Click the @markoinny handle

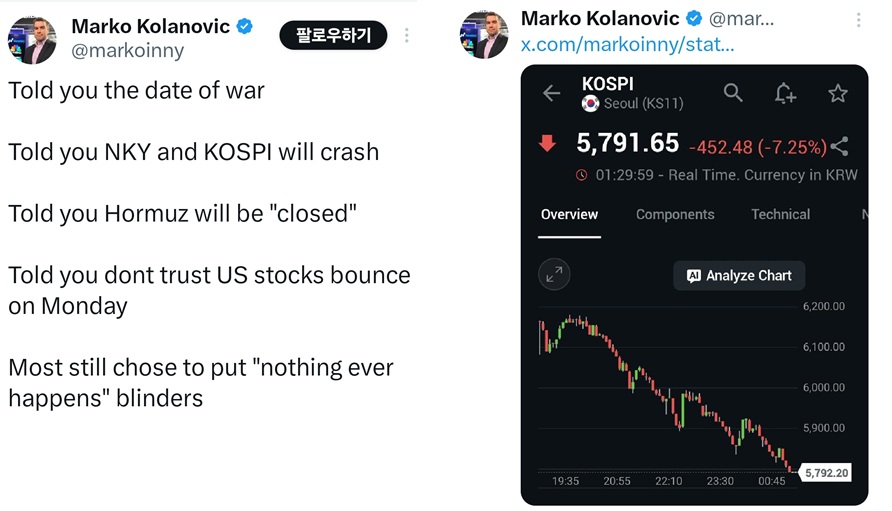(x=127, y=50)
